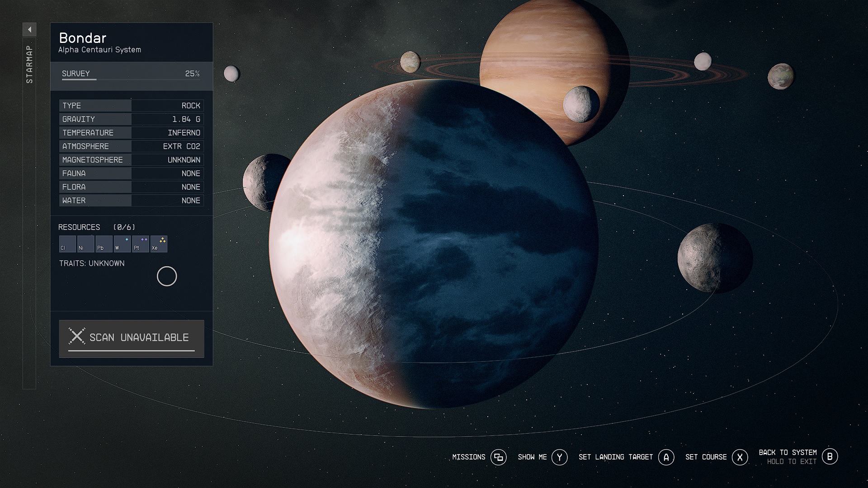Open the STARMAP sidebar tab
Viewport: 868px width, 488px height.
(x=29, y=63)
